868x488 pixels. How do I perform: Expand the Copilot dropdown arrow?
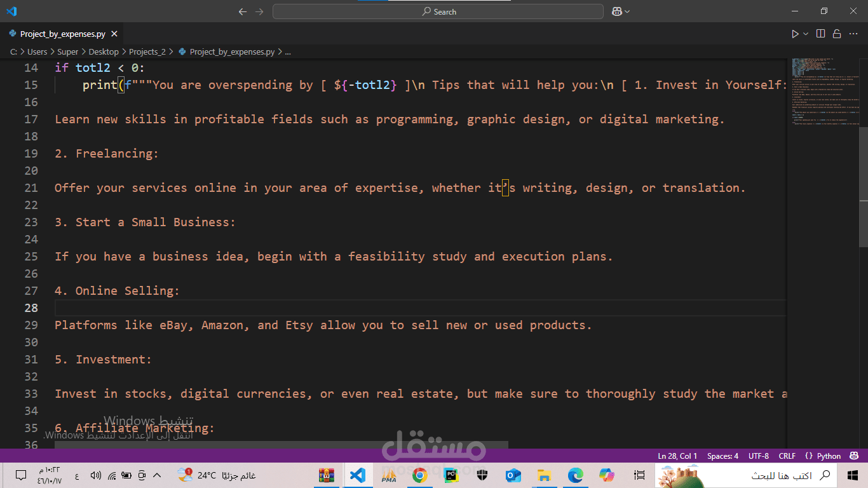[x=628, y=11]
